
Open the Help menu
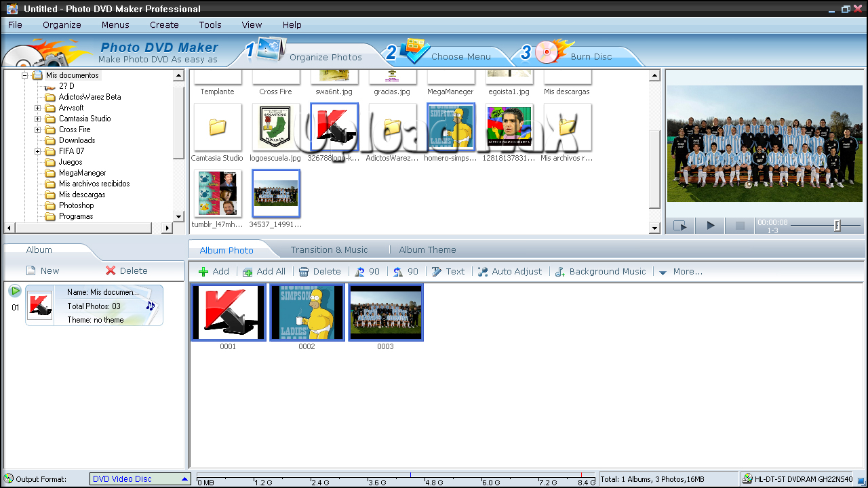click(x=292, y=24)
